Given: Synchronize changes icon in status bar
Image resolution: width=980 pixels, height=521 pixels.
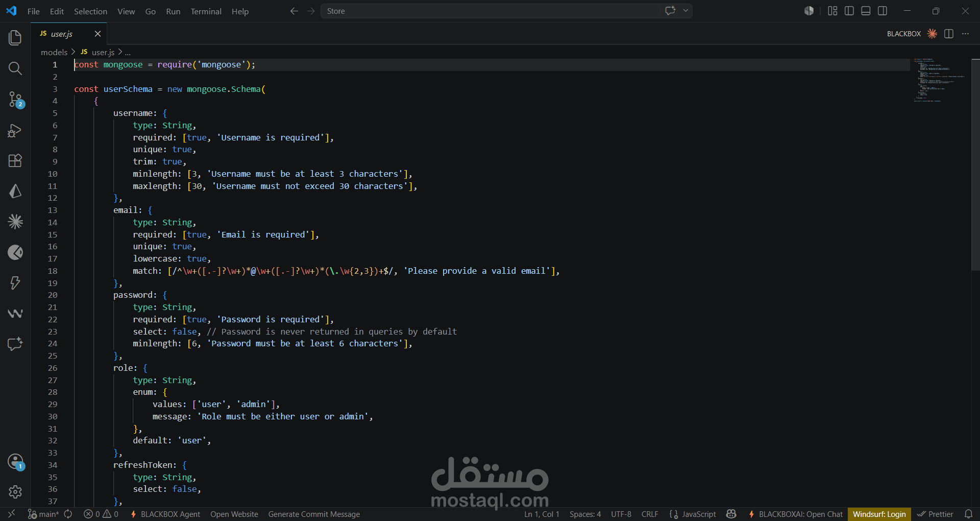Looking at the screenshot, I should (68, 514).
